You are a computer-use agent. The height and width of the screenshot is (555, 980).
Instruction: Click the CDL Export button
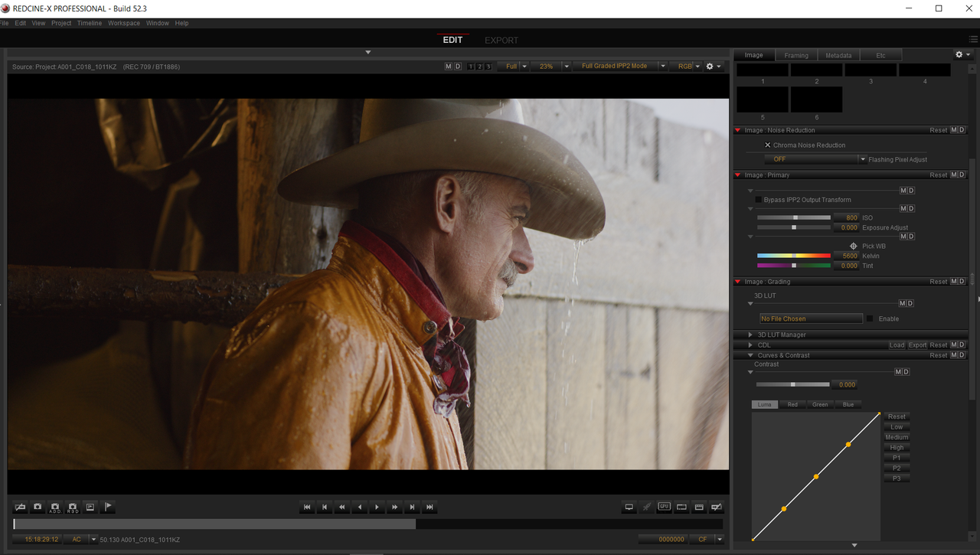917,345
